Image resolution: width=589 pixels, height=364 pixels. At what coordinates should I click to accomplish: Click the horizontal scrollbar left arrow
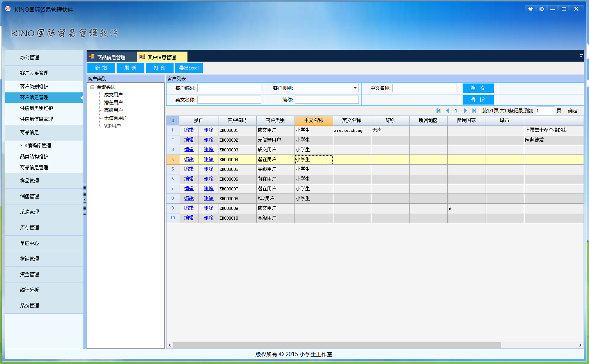[x=170, y=345]
